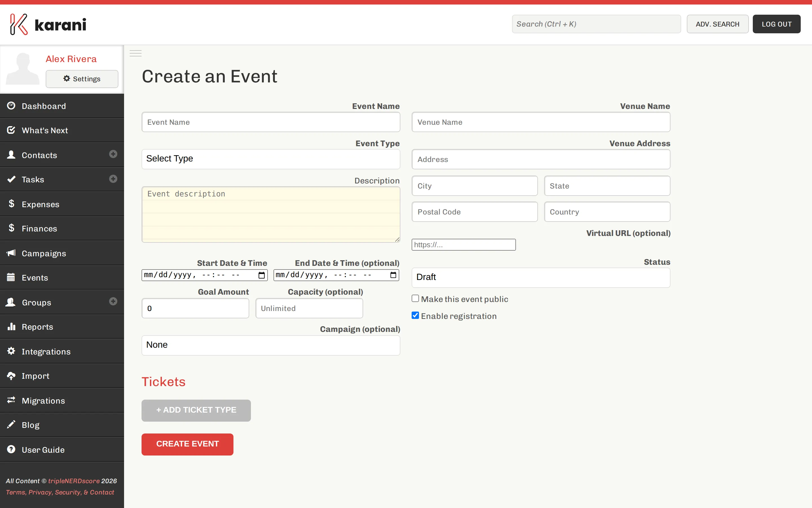Open user Settings button
This screenshot has width=812, height=508.
(82, 79)
